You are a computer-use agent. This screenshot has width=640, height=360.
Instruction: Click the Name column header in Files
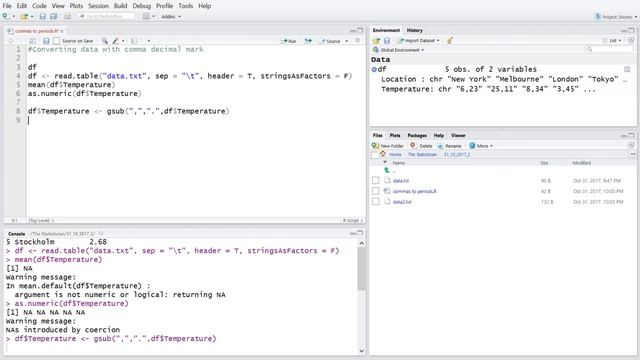(398, 163)
